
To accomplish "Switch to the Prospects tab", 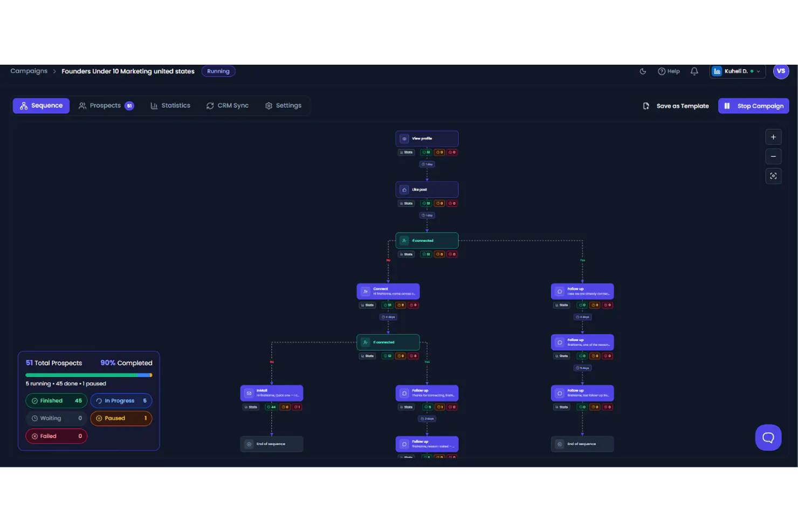I will point(106,106).
